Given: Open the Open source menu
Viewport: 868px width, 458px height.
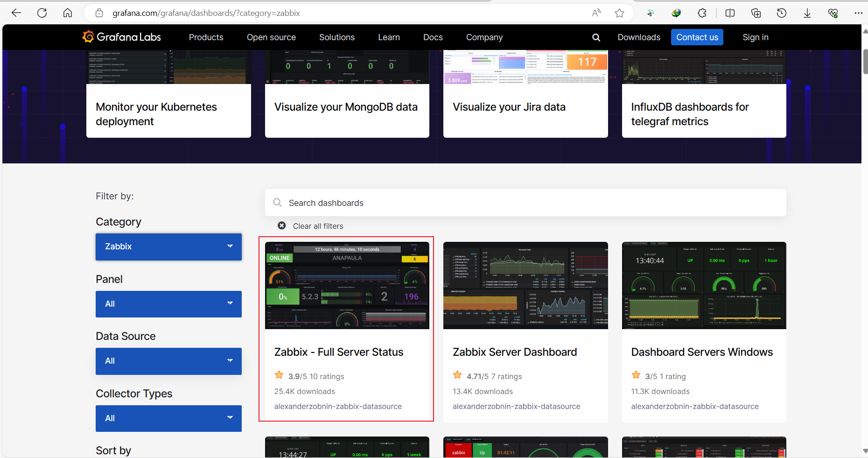Looking at the screenshot, I should 271,37.
